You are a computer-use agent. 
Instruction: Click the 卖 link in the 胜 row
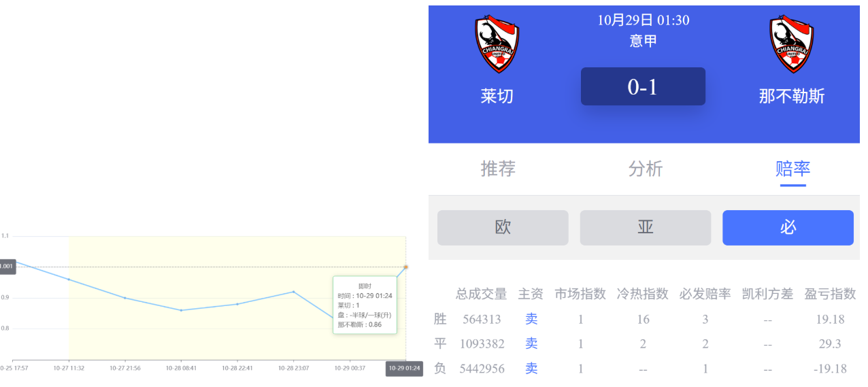(531, 319)
